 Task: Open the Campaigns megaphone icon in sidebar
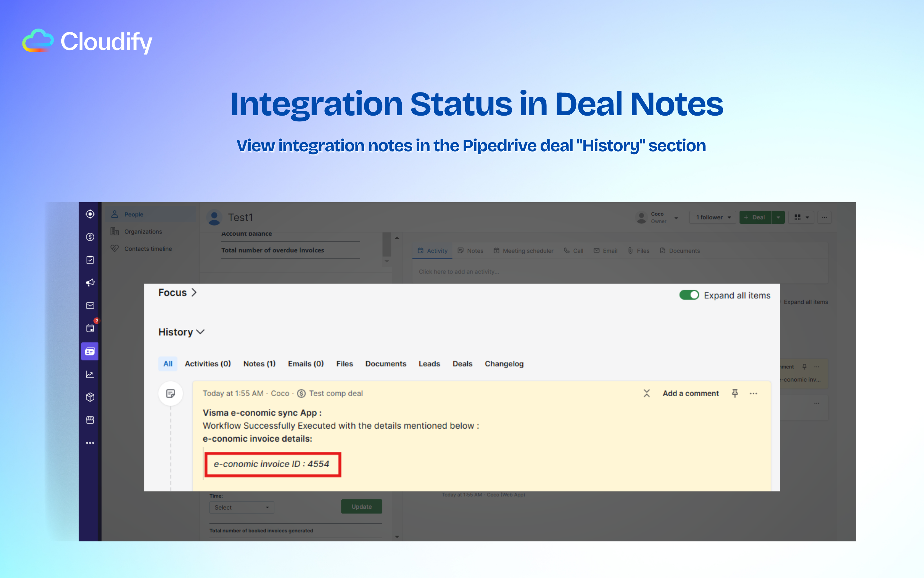tap(90, 283)
